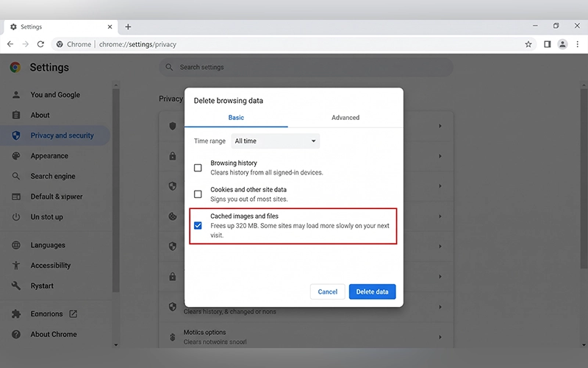Click the page's right scrollbar thumb
The height and width of the screenshot is (368, 588).
[584, 178]
